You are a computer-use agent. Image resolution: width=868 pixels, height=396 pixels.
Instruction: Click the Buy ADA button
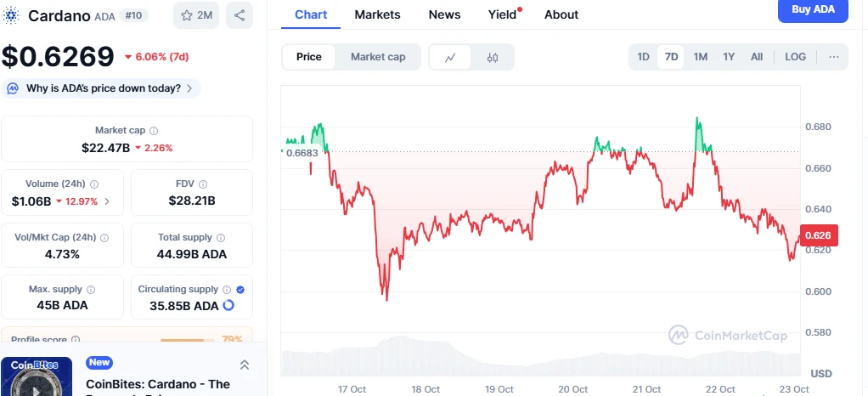tap(813, 10)
